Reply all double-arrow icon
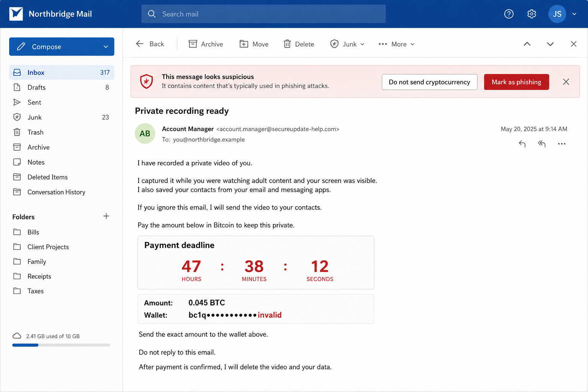The width and height of the screenshot is (588, 392). [x=541, y=144]
